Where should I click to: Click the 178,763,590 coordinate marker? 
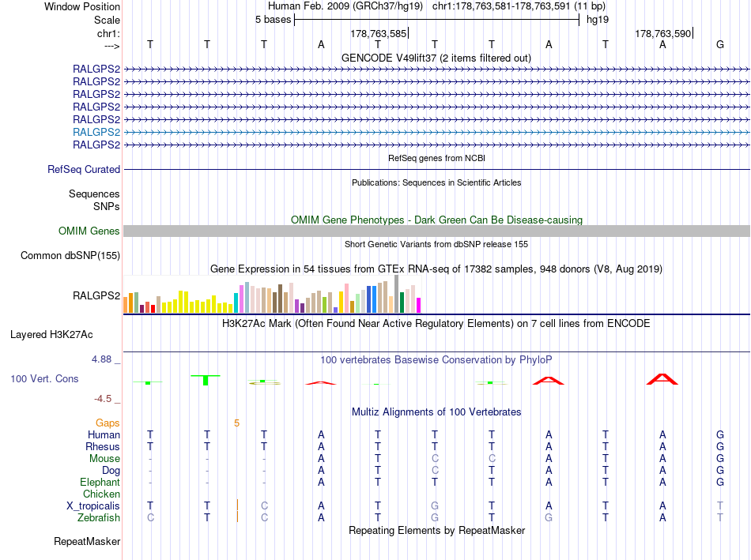(x=663, y=33)
